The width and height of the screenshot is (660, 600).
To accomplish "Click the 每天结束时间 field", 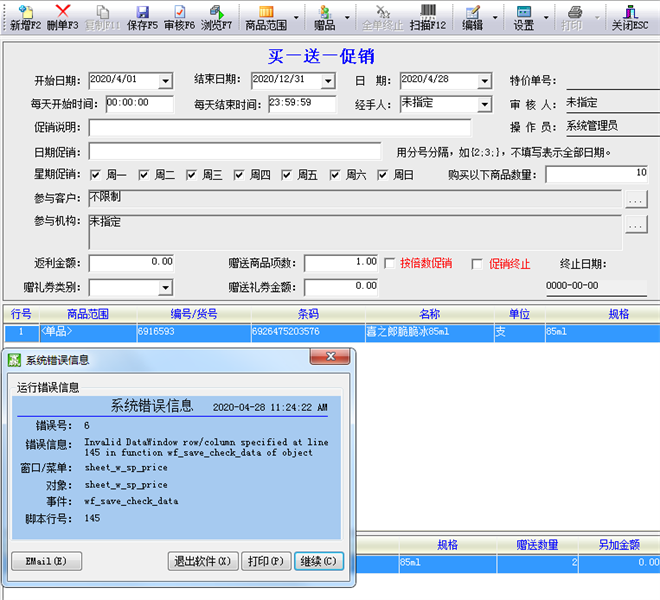I will [x=302, y=104].
